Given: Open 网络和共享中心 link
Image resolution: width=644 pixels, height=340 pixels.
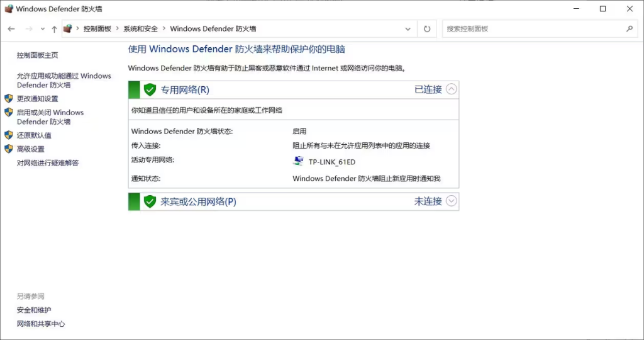Looking at the screenshot, I should point(41,324).
